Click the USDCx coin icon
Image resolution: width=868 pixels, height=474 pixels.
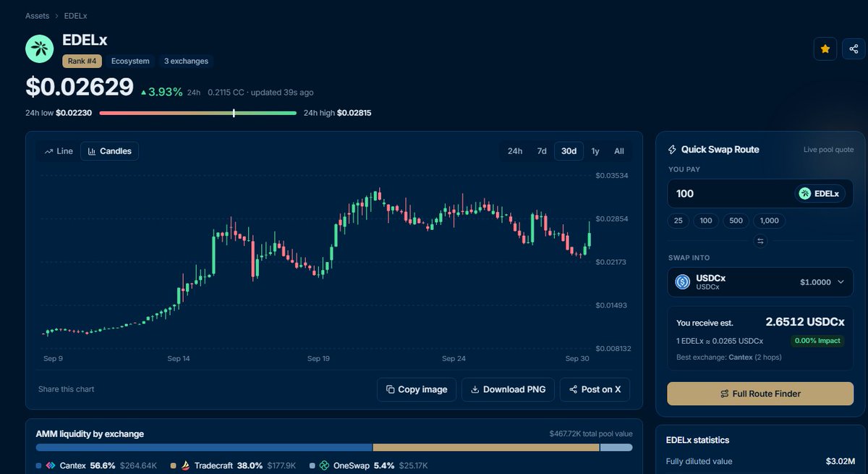pyautogui.click(x=683, y=282)
